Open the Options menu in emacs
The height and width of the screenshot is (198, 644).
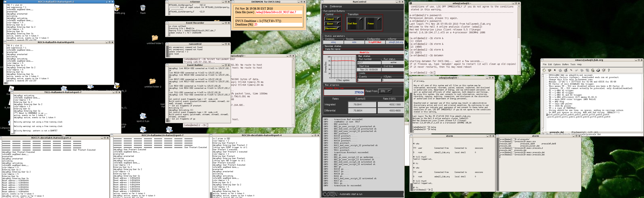click(x=557, y=65)
